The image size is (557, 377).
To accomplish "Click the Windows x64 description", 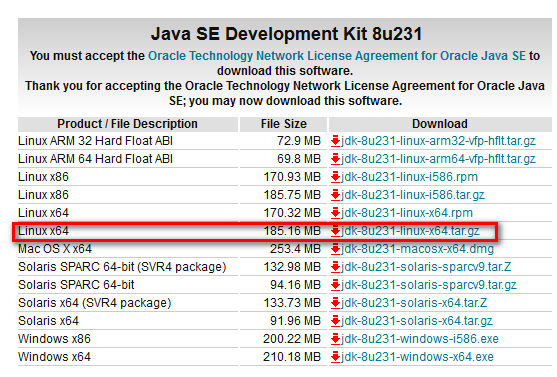I will click(x=54, y=357).
